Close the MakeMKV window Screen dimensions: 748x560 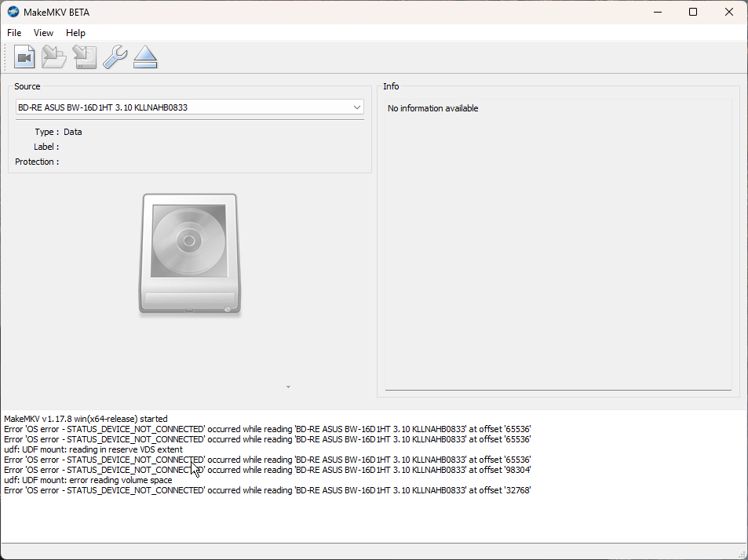[729, 12]
